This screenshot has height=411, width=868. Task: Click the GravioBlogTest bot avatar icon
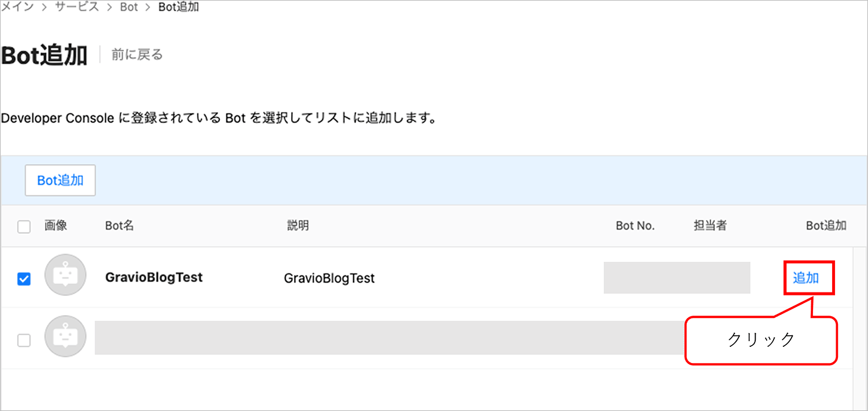pyautogui.click(x=65, y=275)
